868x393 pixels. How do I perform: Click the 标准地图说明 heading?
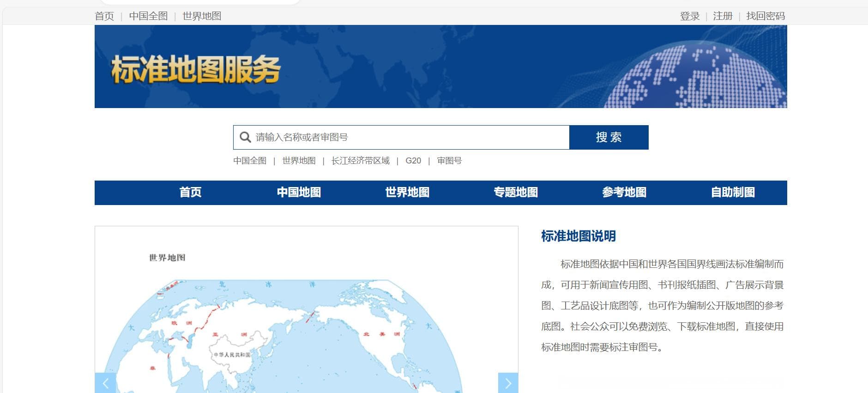coord(579,236)
